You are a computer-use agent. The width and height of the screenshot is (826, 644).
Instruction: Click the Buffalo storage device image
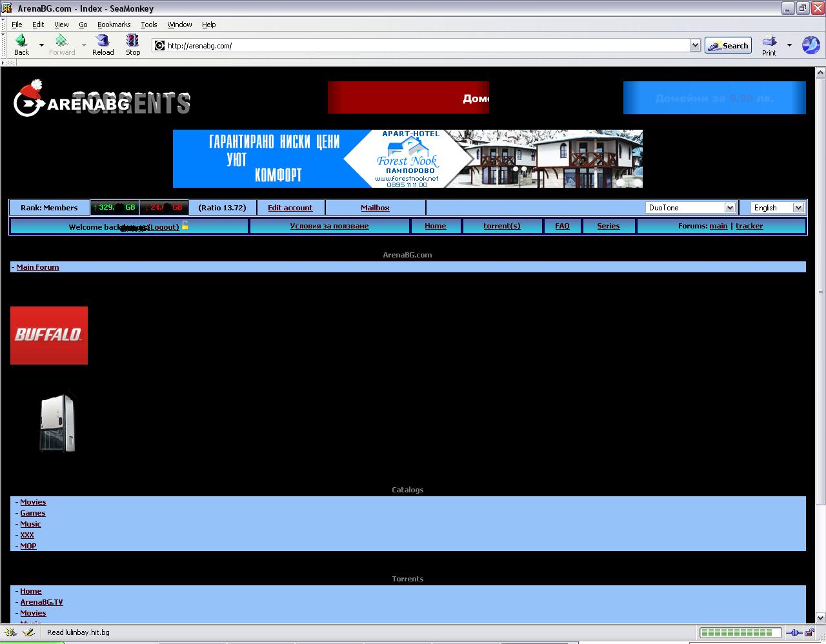57,423
